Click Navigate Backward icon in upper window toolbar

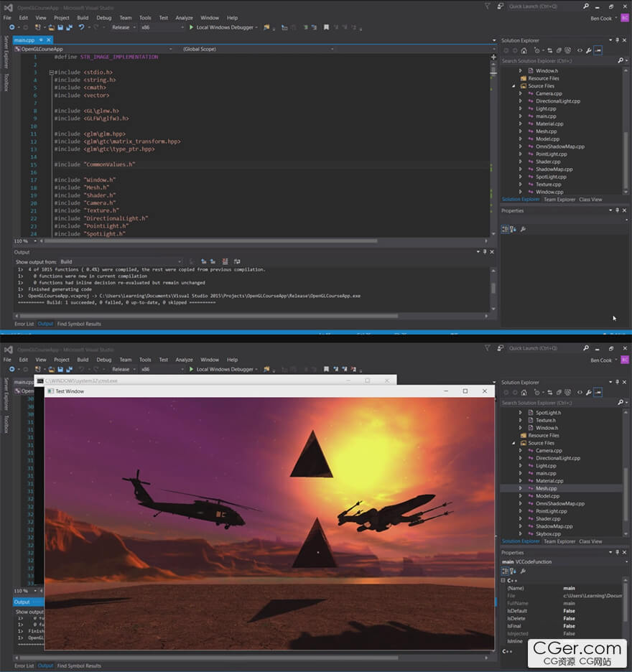(x=11, y=27)
